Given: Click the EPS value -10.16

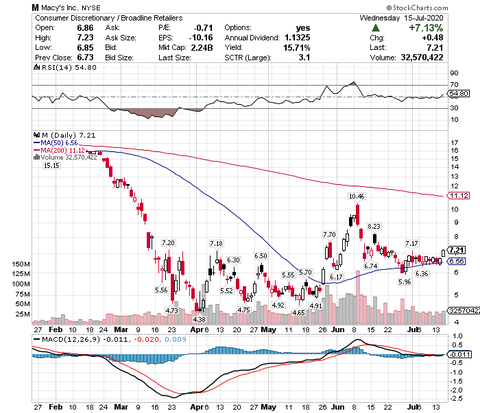Looking at the screenshot, I should coord(201,38).
